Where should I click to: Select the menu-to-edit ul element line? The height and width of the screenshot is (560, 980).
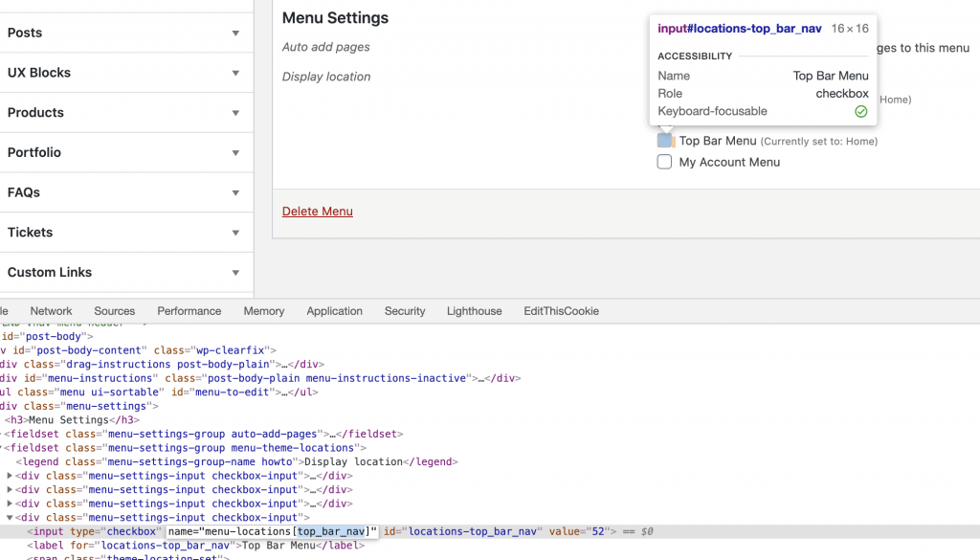tap(160, 392)
